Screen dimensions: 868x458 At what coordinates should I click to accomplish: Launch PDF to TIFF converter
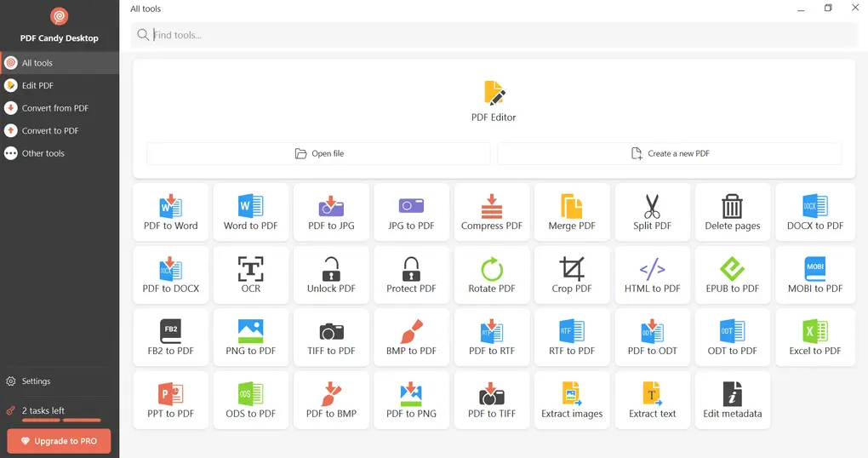point(492,400)
